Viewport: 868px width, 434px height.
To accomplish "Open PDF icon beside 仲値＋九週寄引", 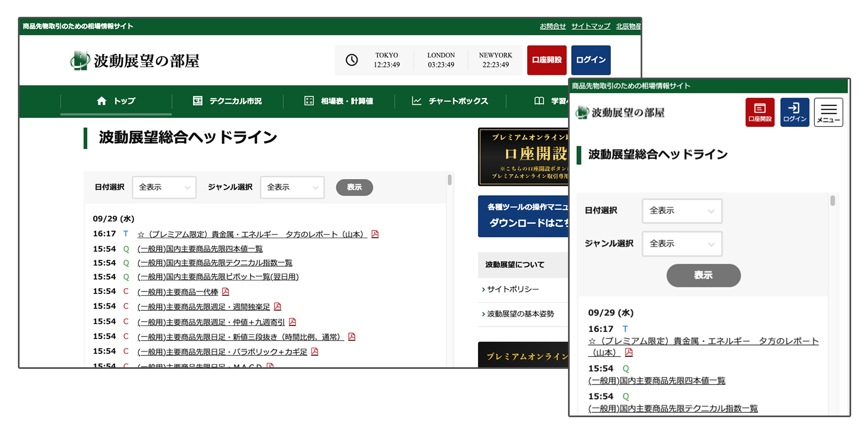I will point(292,322).
